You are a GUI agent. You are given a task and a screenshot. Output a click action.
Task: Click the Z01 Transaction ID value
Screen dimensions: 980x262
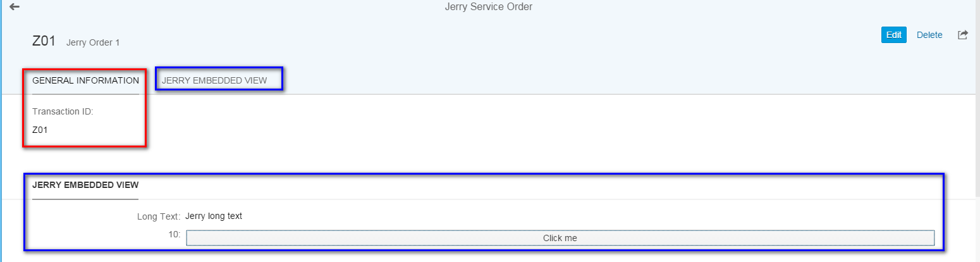(x=40, y=130)
